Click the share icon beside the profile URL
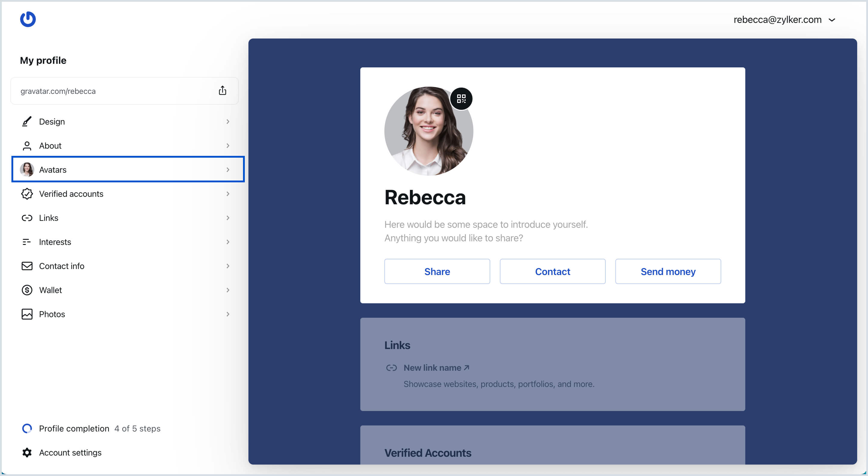The image size is (868, 476). [222, 91]
